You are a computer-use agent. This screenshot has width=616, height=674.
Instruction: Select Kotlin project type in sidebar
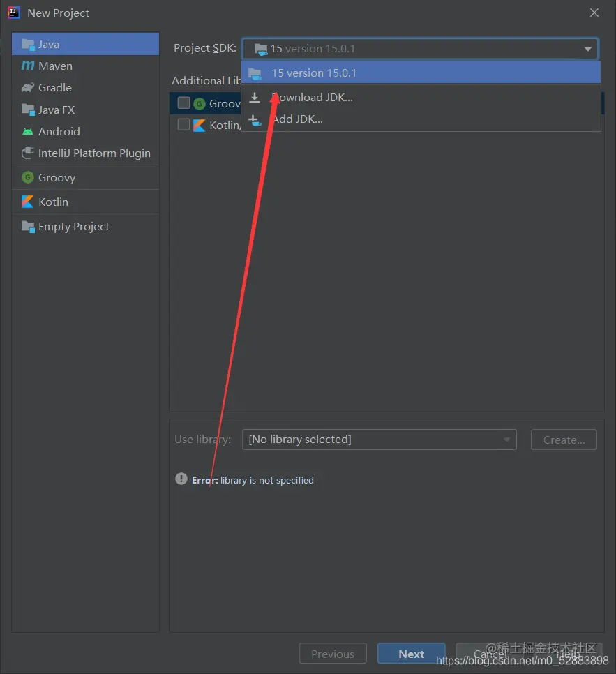pyautogui.click(x=86, y=202)
